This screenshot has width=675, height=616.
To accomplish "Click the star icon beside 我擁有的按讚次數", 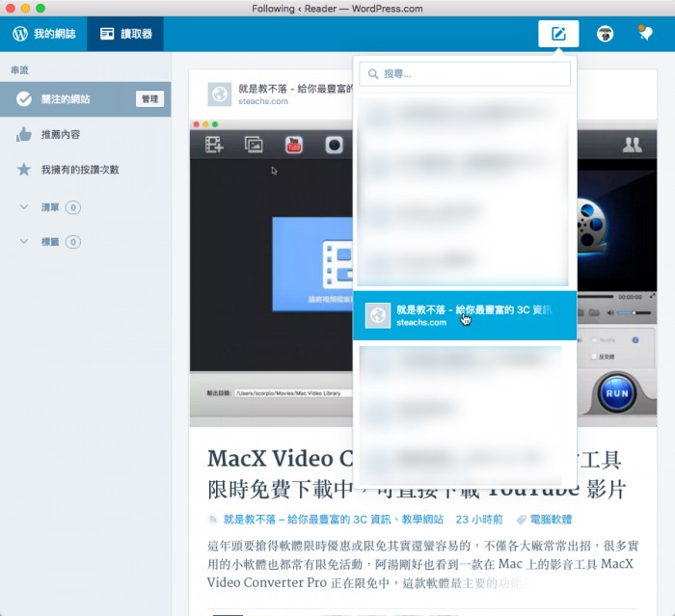I will coord(24,169).
